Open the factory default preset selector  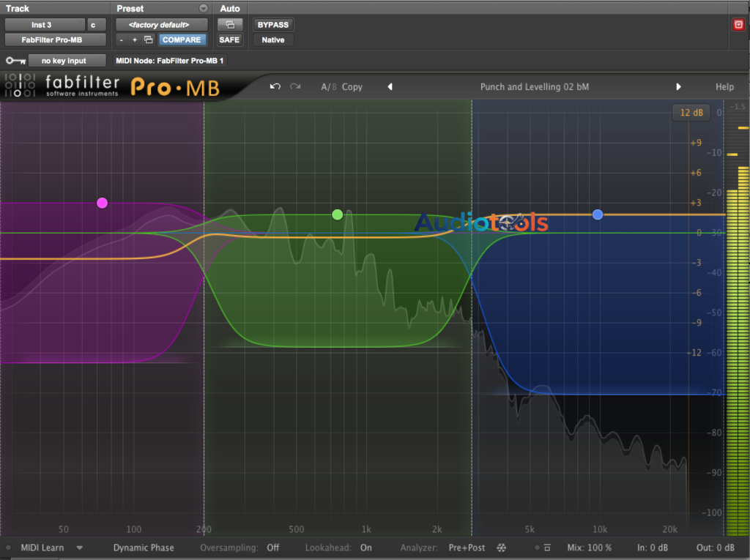(x=161, y=24)
